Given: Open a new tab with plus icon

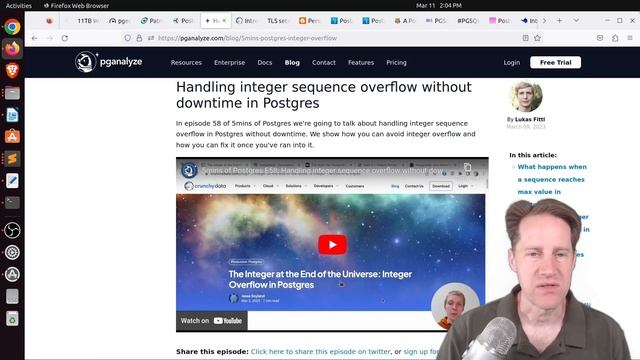Looking at the screenshot, I should [560, 20].
